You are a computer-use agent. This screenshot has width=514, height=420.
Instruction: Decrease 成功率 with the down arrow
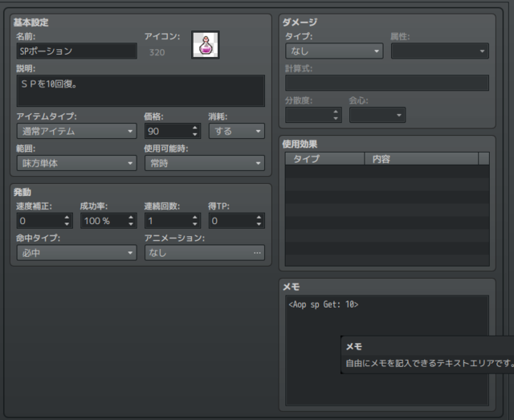[x=131, y=224]
